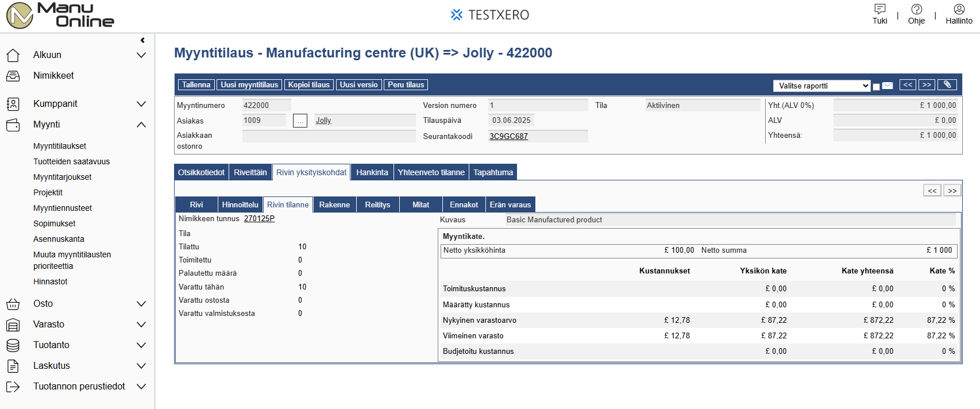Open the Tapahtuma tab
Image resolution: width=980 pixels, height=409 pixels.
point(493,172)
